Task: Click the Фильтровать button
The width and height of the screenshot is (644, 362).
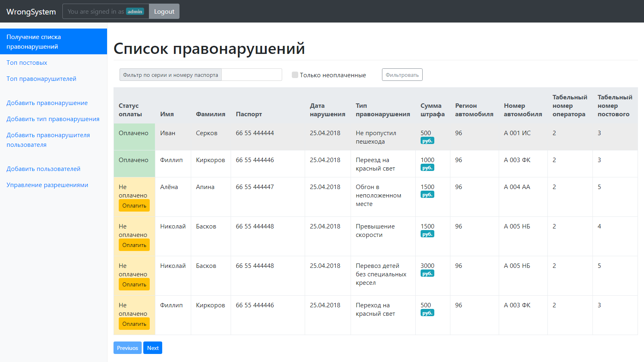Action: point(402,74)
